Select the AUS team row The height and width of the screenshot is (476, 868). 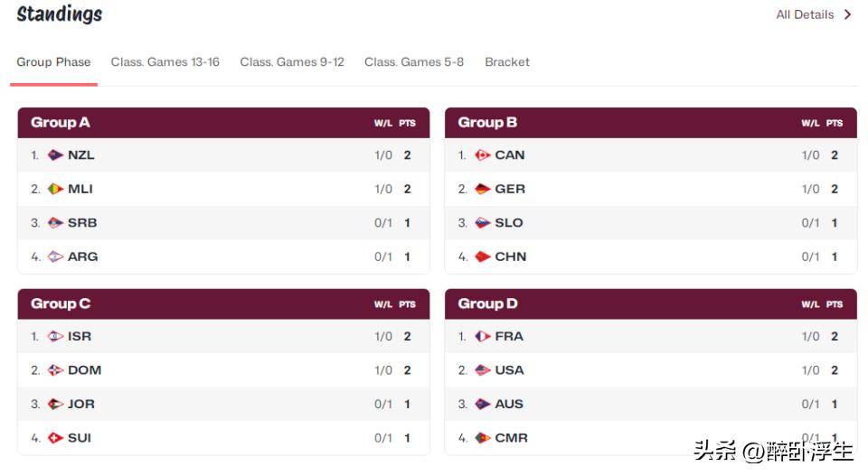pyautogui.click(x=650, y=404)
